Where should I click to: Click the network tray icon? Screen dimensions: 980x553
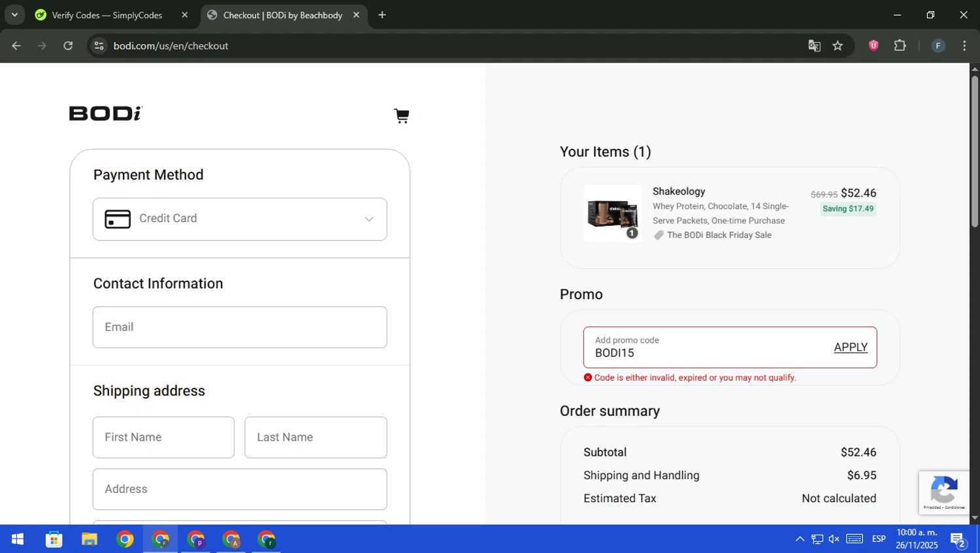coord(817,539)
